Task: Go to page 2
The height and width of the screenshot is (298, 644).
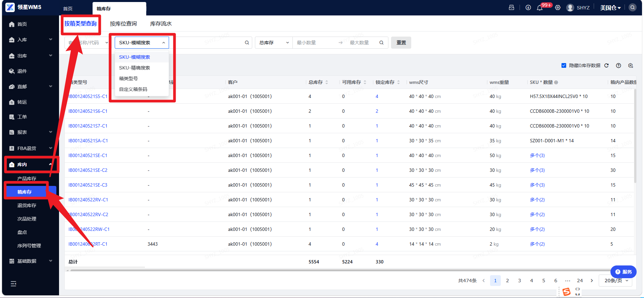Action: pyautogui.click(x=507, y=281)
